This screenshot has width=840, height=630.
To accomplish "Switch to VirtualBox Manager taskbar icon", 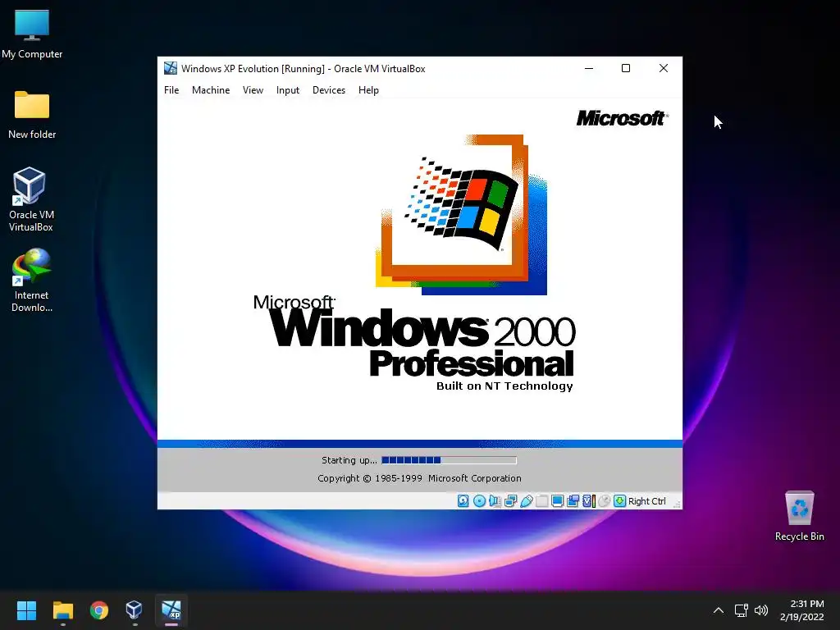I will pyautogui.click(x=134, y=610).
